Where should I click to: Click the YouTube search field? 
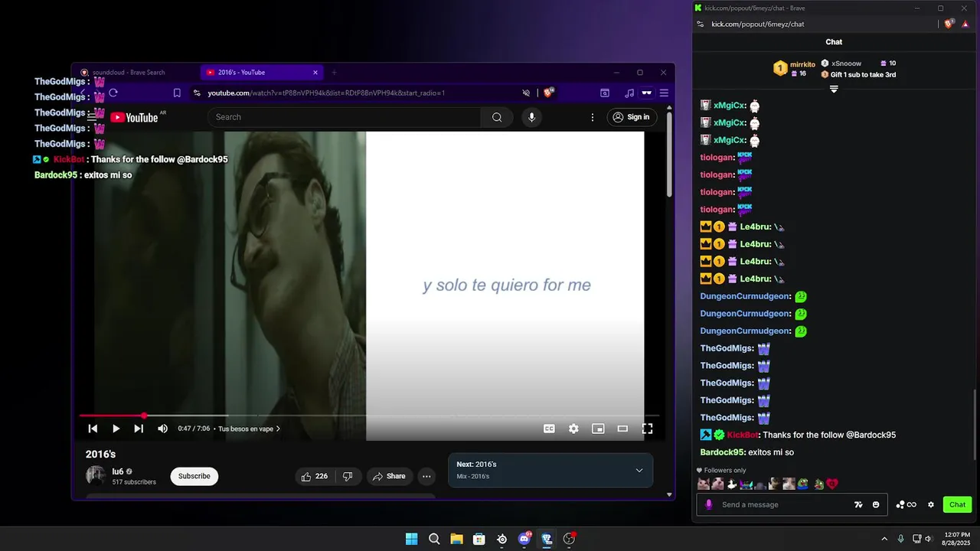[x=345, y=117]
